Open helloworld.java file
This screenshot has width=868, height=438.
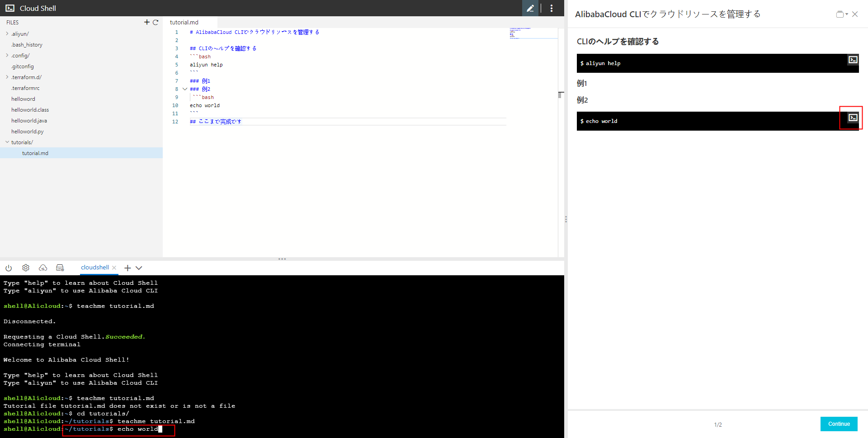click(x=29, y=121)
